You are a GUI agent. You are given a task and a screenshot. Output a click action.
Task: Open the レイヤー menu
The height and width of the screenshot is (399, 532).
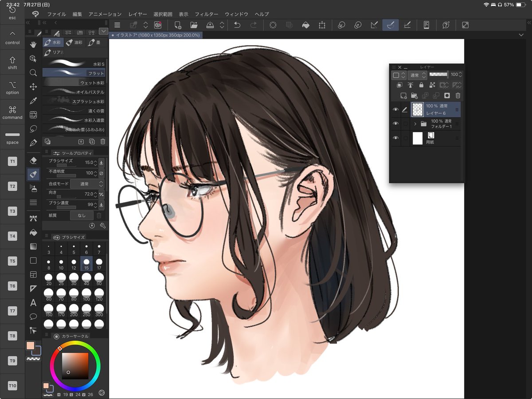[137, 14]
